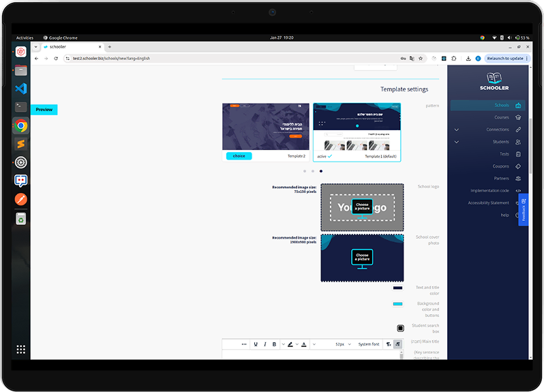Toggle bold formatting in the title editor
Image resolution: width=544 pixels, height=392 pixels.
274,344
